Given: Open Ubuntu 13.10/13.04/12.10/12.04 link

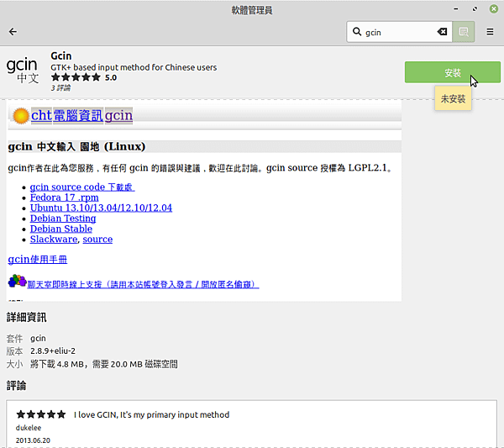Looking at the screenshot, I should point(101,208).
